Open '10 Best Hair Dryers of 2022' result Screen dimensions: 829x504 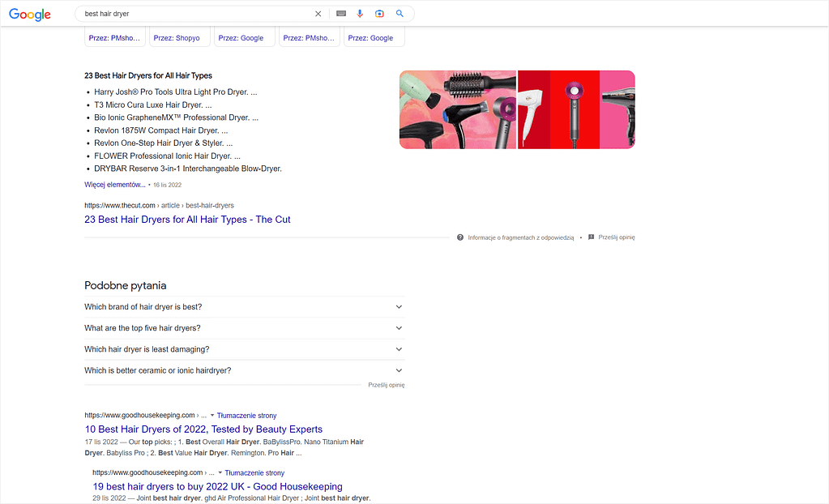(x=203, y=429)
